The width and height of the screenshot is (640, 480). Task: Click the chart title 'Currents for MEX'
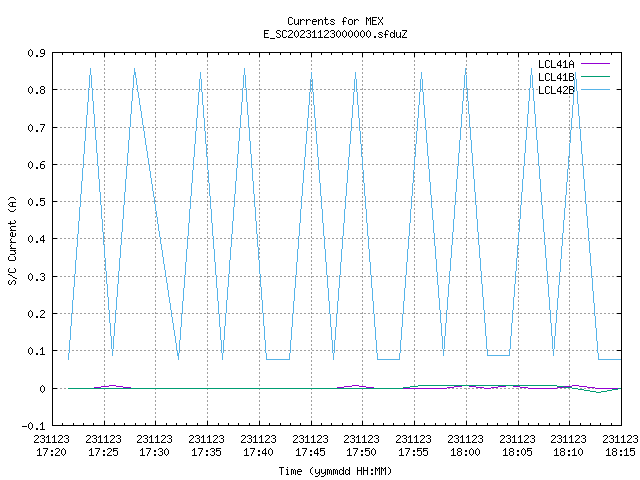(335, 21)
